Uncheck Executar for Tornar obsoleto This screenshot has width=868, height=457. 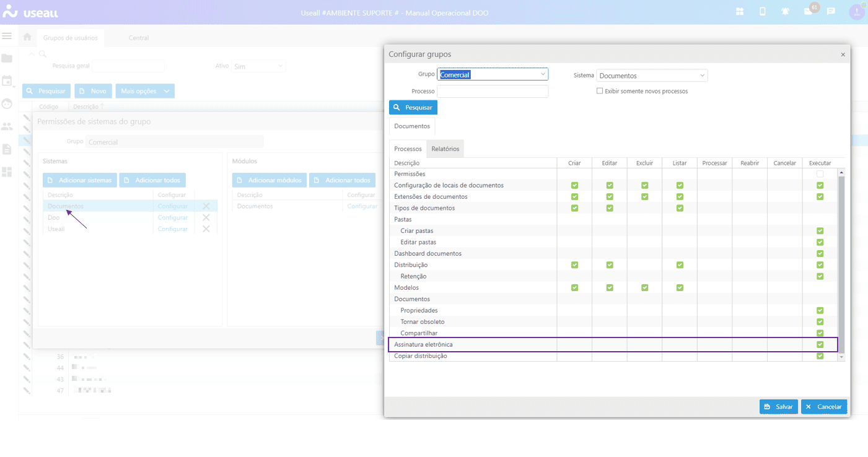tap(820, 322)
